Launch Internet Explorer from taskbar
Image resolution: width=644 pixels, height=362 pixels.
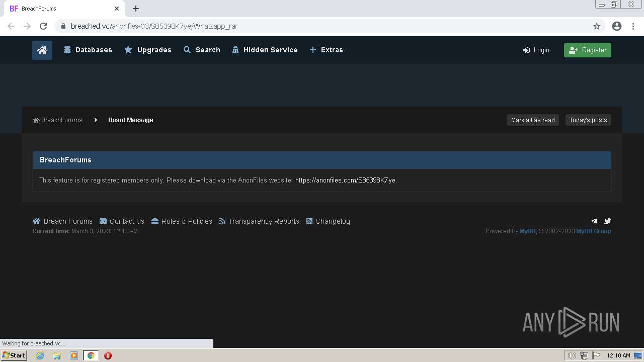(40, 355)
